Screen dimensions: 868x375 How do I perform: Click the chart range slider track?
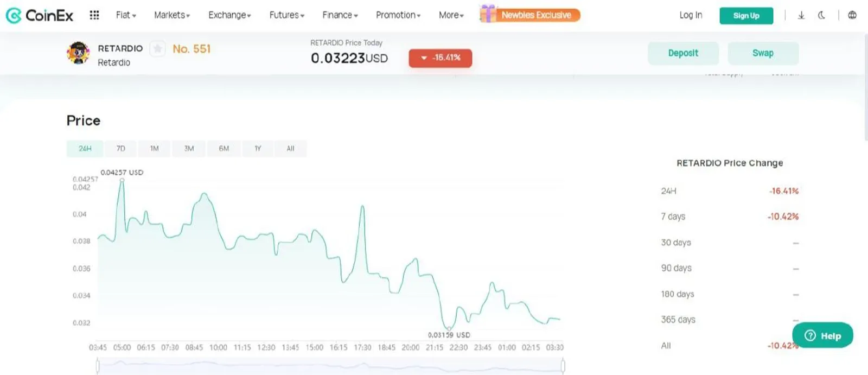pos(330,366)
